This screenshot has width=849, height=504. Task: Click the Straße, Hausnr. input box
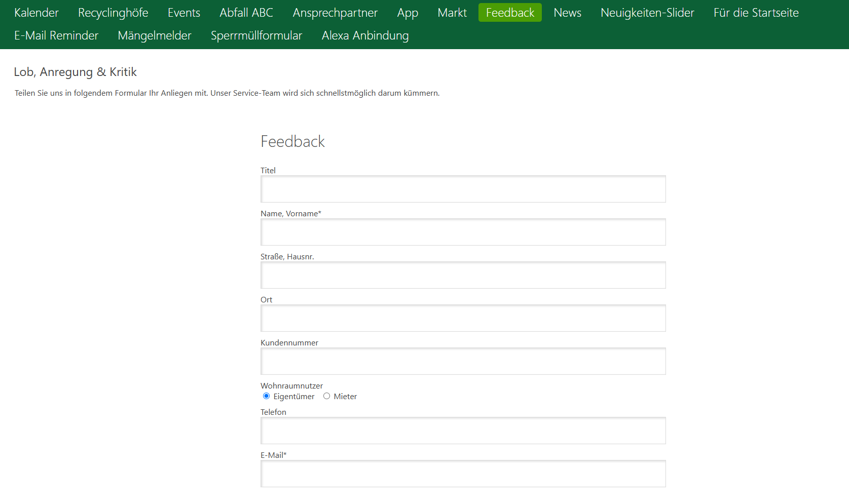(463, 275)
